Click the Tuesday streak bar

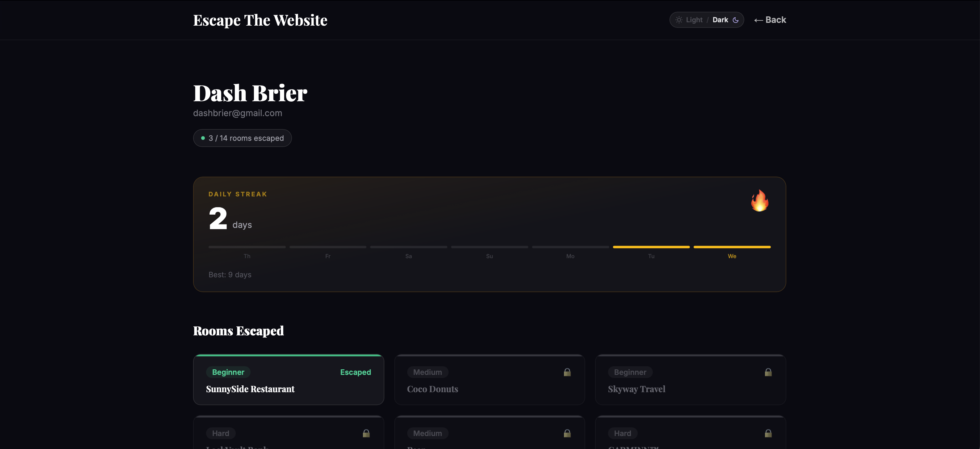click(651, 247)
